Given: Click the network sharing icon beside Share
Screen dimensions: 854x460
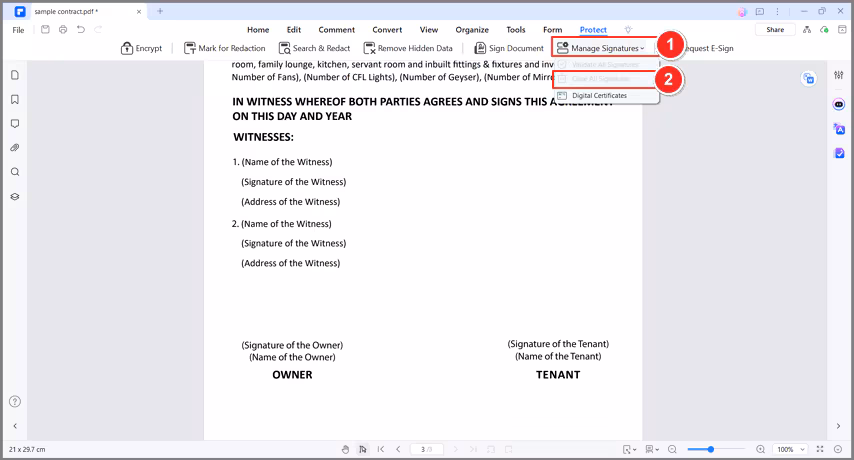Looking at the screenshot, I should [x=807, y=30].
